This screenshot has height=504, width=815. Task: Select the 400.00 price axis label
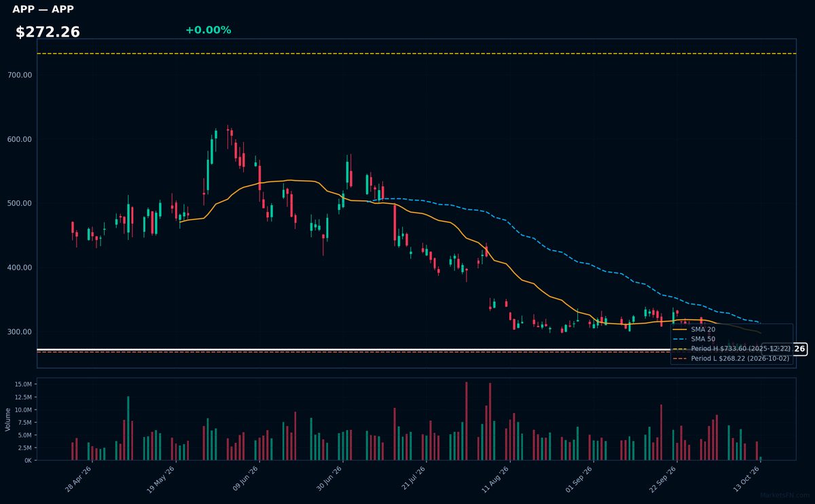point(21,268)
